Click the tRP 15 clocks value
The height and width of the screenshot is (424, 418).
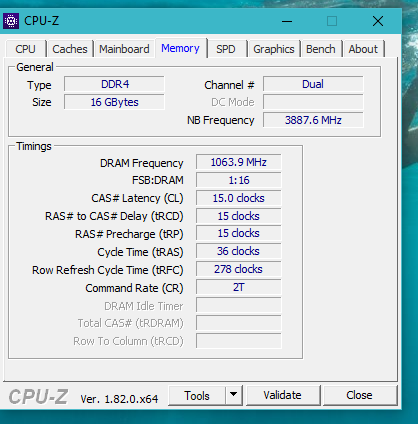(239, 233)
